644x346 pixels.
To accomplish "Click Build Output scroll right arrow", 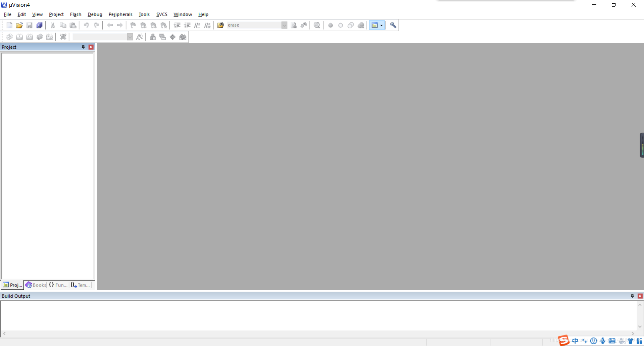I will (633, 334).
